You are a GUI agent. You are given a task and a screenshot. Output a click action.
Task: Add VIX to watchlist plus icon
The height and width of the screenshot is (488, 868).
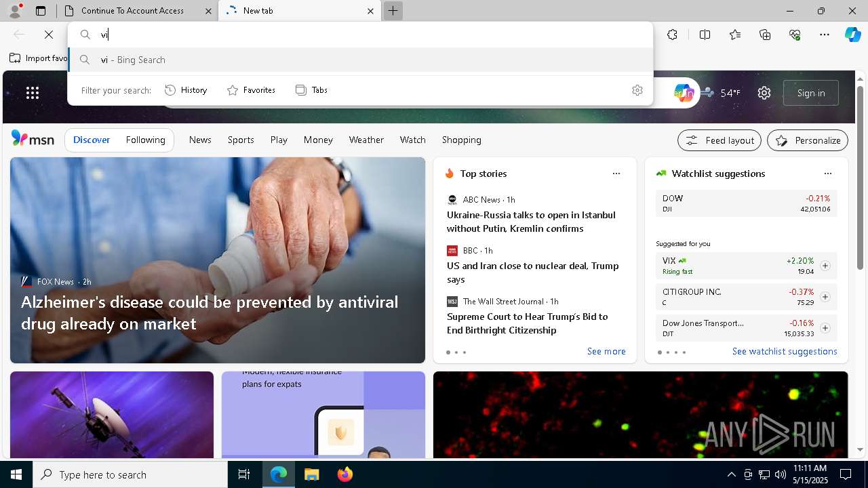[825, 266]
